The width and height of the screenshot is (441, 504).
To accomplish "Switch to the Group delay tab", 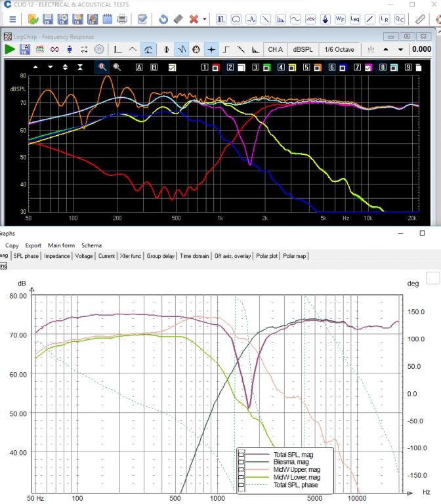I will pyautogui.click(x=160, y=256).
